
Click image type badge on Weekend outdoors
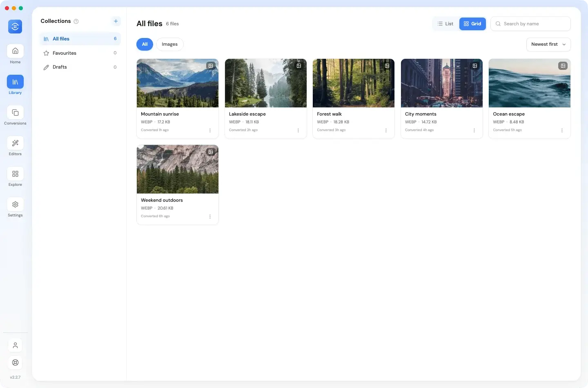[211, 152]
